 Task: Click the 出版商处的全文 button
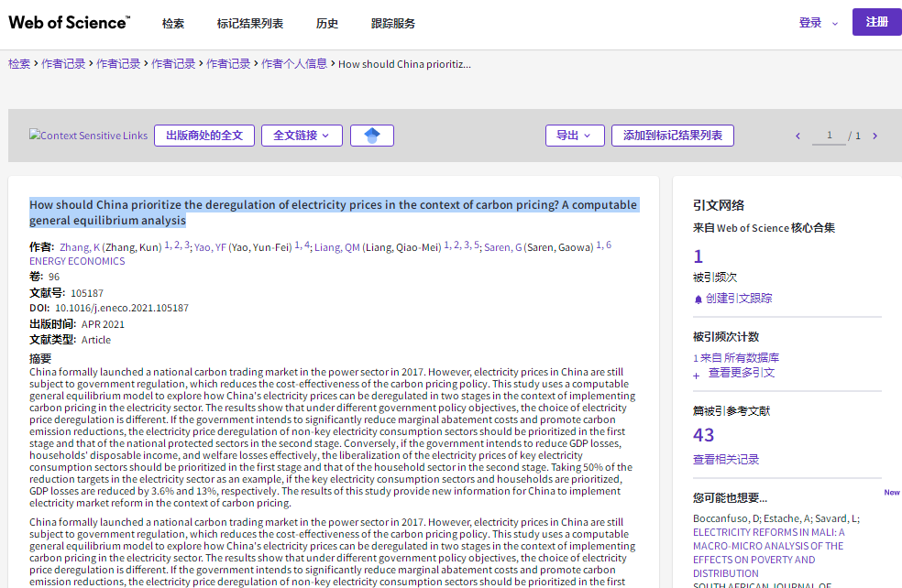(x=203, y=135)
